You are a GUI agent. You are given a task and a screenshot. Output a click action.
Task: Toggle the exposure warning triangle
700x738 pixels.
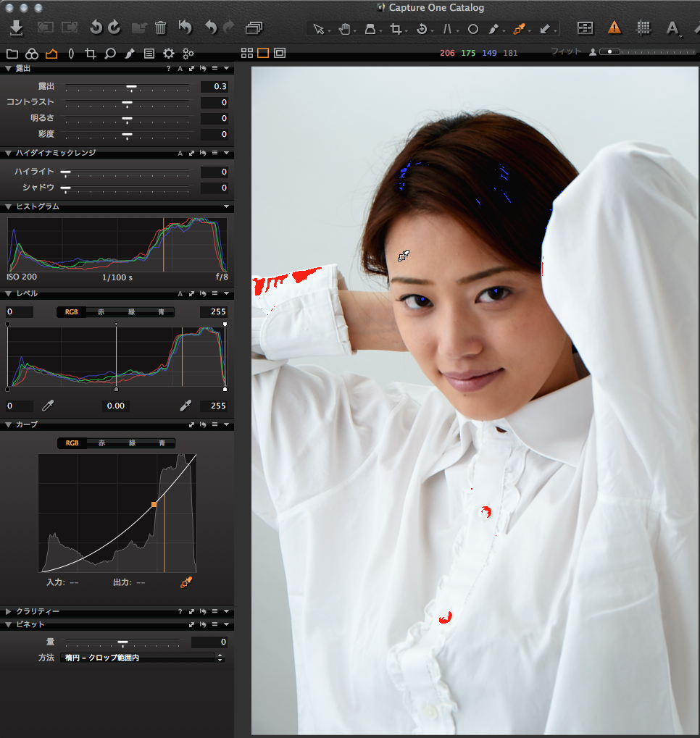614,28
